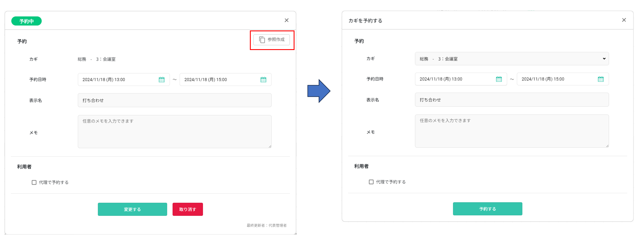Screen dimensions: 644x242
Task: Click the 参照作成 copy button
Action: [271, 40]
